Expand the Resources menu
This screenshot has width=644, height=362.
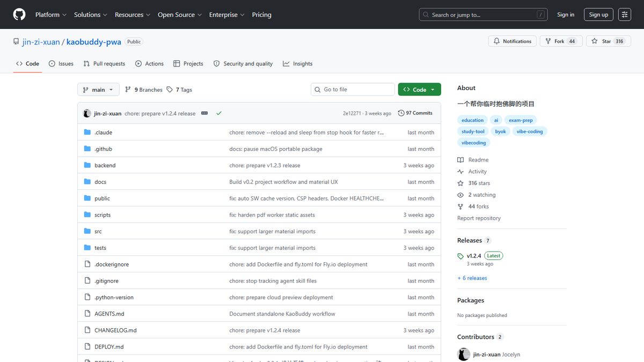[133, 14]
